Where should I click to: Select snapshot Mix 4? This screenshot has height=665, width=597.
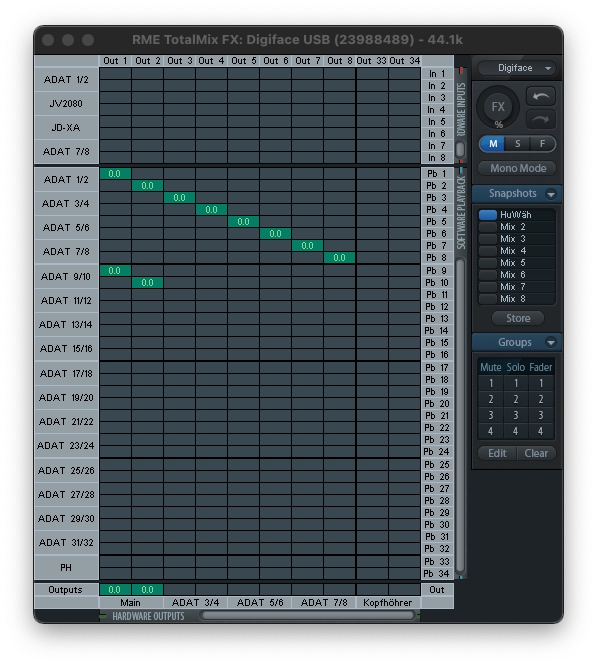[516, 251]
